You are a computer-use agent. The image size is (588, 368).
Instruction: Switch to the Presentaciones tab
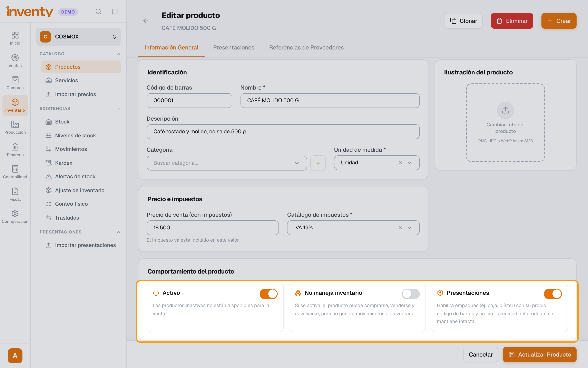(234, 47)
